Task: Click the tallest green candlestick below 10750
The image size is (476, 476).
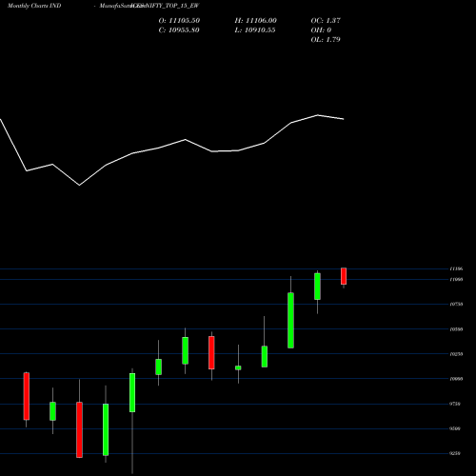Action: (290, 320)
